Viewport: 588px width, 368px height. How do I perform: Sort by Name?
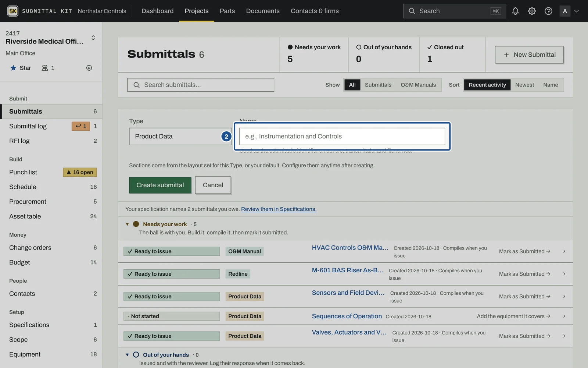(x=551, y=85)
